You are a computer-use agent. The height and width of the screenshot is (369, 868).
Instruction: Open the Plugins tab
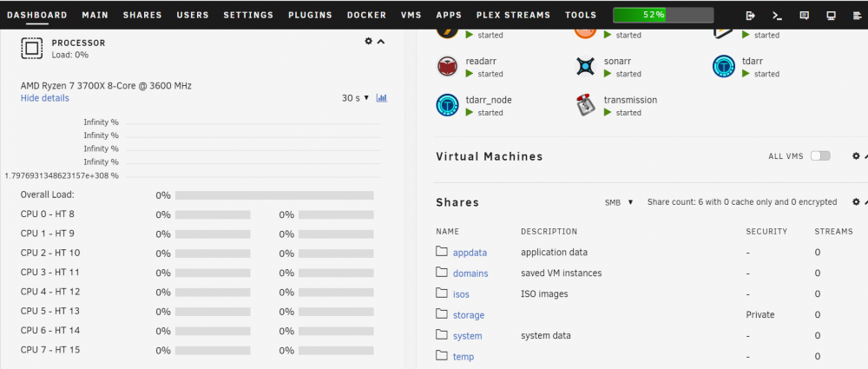tap(310, 15)
